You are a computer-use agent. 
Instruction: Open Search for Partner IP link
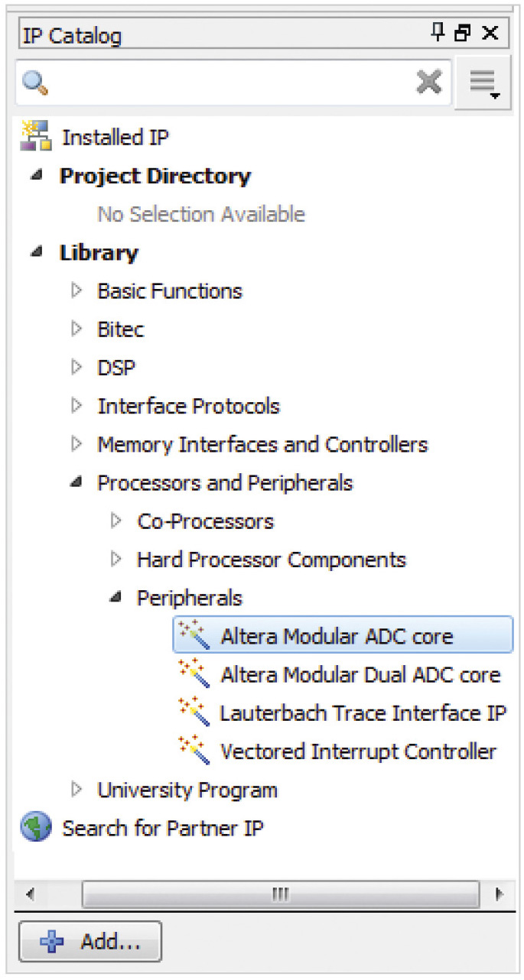[x=162, y=828]
